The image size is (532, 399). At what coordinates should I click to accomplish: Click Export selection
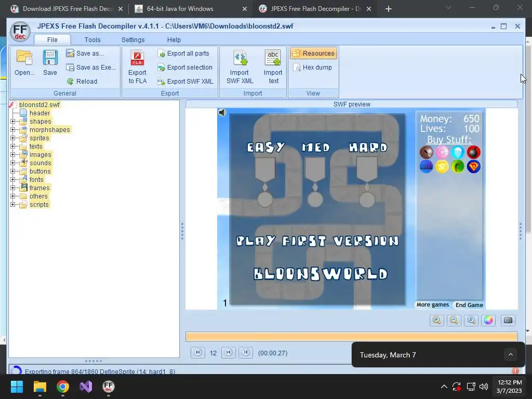tap(185, 67)
